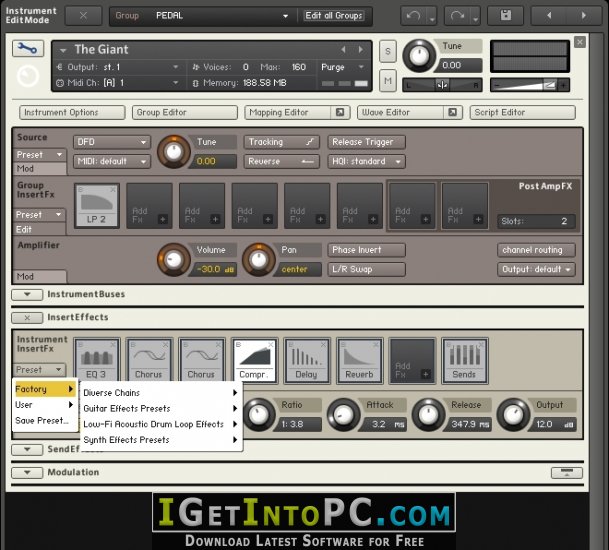Open Source Preset dropdown
The image size is (609, 550).
pyautogui.click(x=40, y=155)
